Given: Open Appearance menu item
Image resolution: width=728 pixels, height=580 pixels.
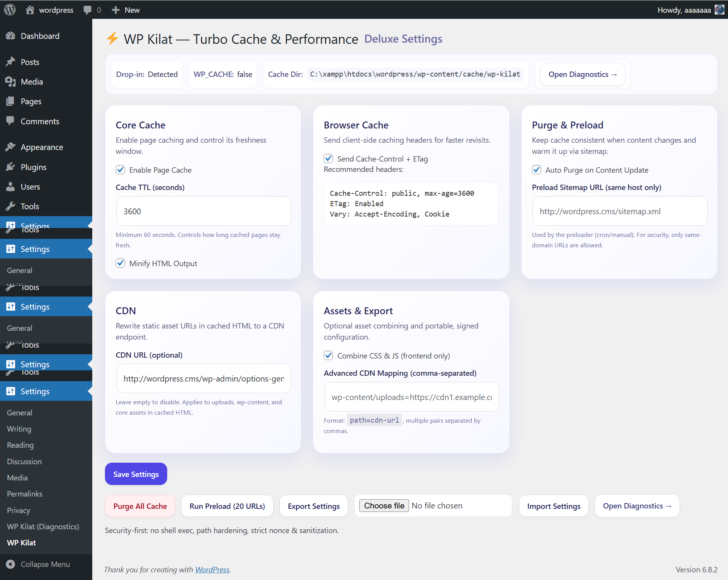Looking at the screenshot, I should click(46, 147).
